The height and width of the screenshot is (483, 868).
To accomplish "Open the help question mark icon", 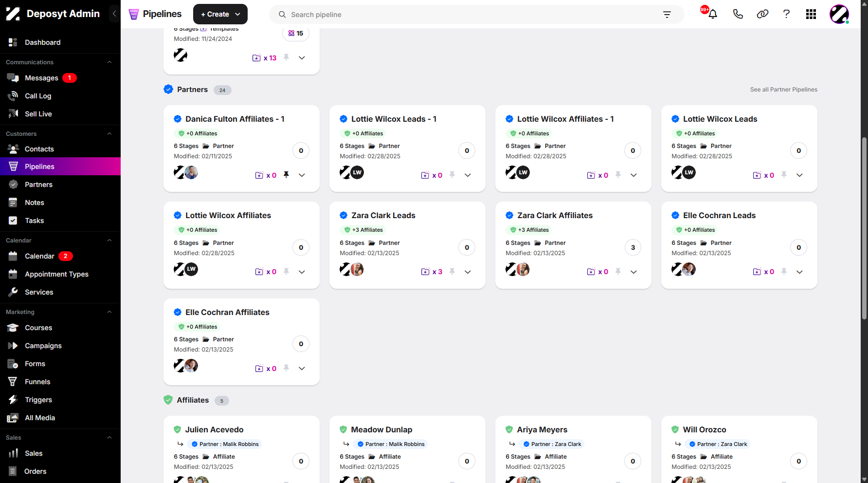I will click(x=786, y=14).
